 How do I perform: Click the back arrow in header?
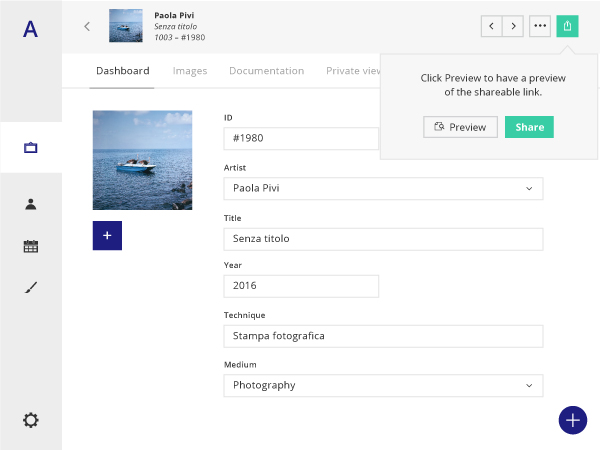87,27
